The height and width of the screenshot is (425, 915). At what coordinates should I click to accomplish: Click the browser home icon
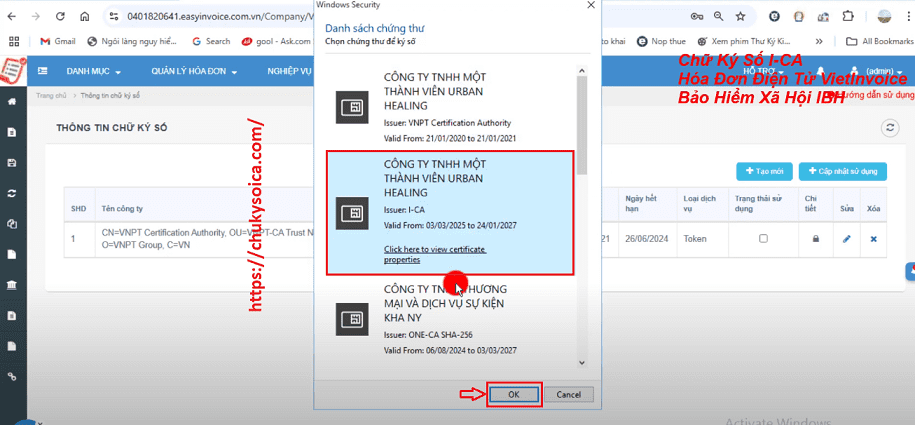click(85, 16)
